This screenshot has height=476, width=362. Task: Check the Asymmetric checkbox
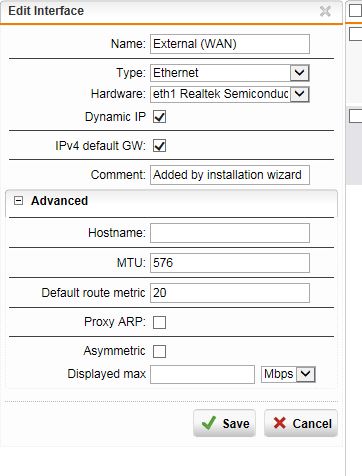[x=159, y=351]
